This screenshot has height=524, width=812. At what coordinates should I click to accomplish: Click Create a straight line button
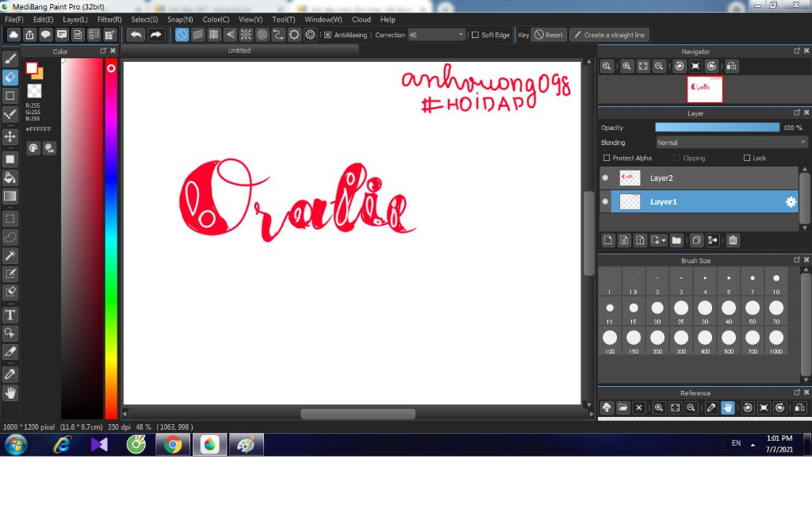click(x=610, y=35)
